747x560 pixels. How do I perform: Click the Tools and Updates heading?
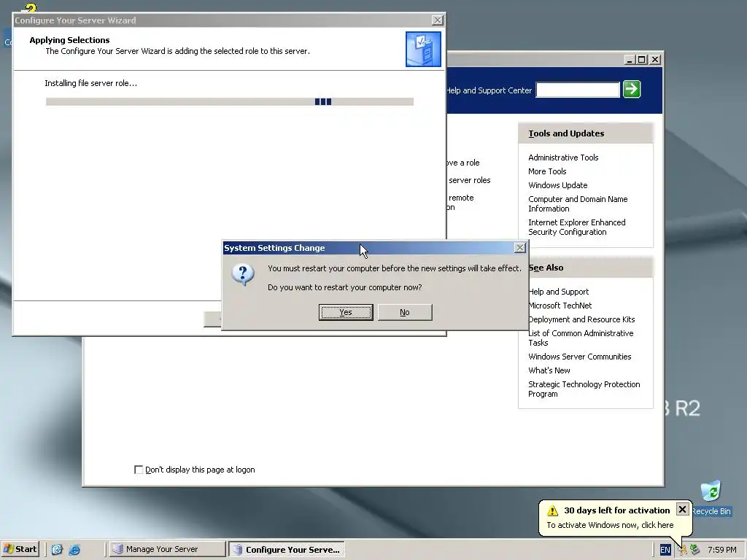pos(566,134)
